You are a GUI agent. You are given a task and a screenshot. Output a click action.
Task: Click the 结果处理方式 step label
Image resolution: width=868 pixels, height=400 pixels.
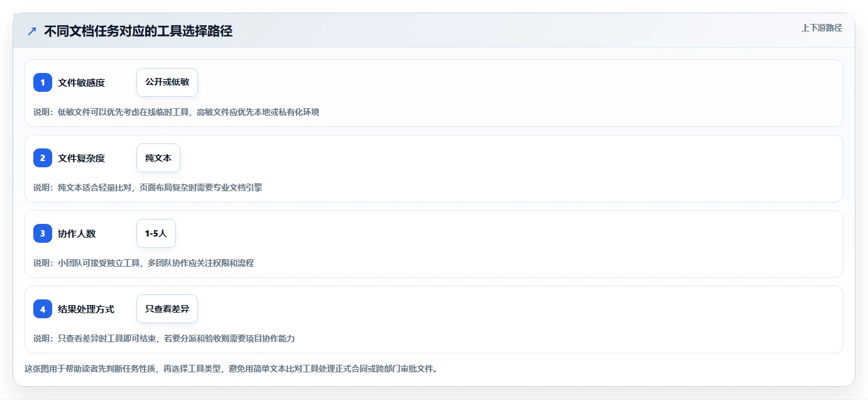[x=86, y=309]
